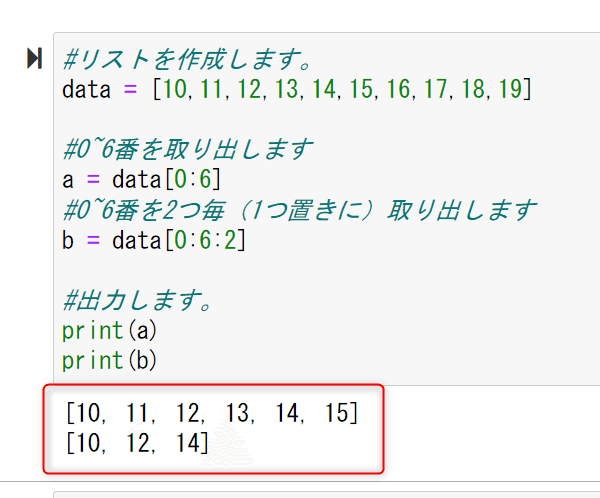Click the print(b) statement
Screen dimensions: 600x498
pos(110,360)
